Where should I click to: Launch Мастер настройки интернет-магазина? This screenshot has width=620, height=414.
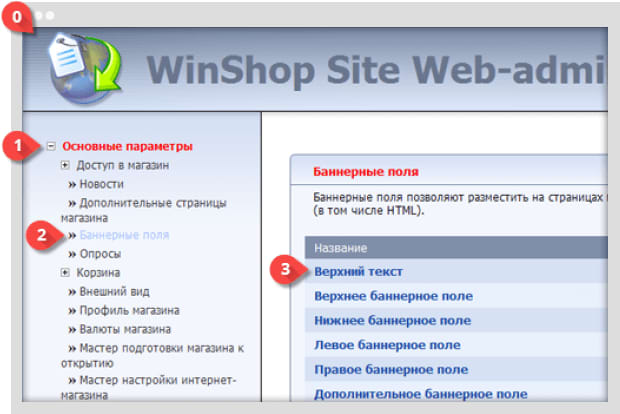click(148, 388)
